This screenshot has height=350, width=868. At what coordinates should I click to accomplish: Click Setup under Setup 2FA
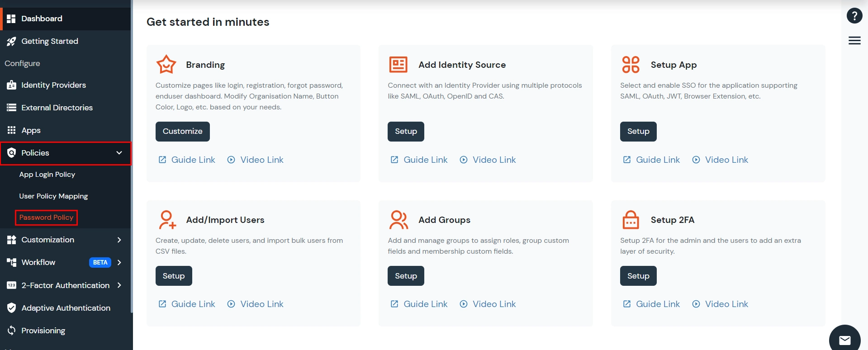click(x=638, y=276)
